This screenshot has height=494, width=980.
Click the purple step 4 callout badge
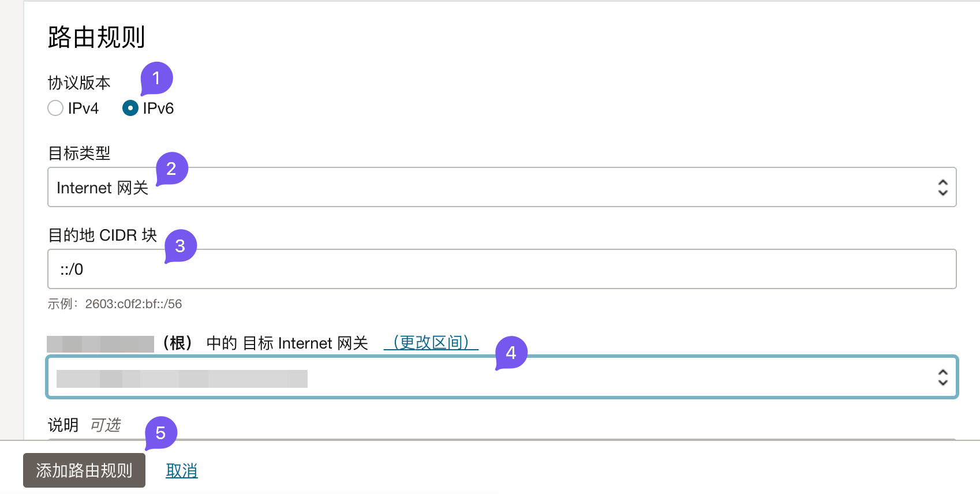tap(511, 353)
